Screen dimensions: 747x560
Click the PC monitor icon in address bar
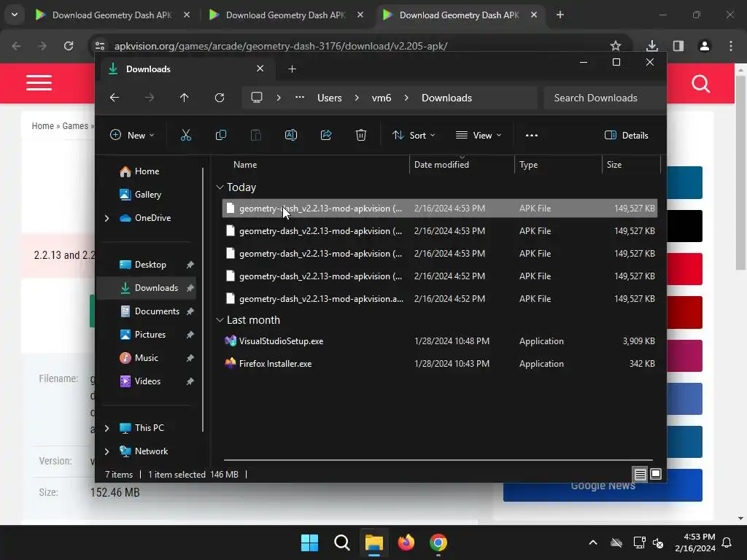coord(257,98)
